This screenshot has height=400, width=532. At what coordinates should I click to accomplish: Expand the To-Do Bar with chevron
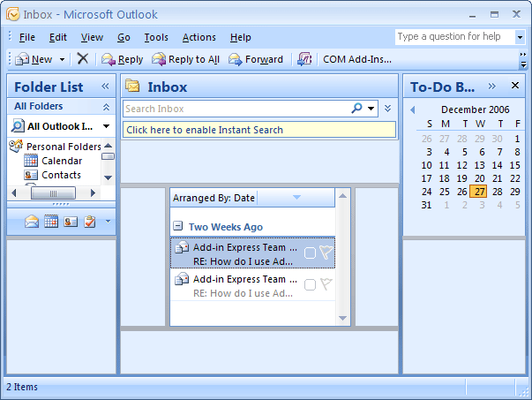[491, 87]
